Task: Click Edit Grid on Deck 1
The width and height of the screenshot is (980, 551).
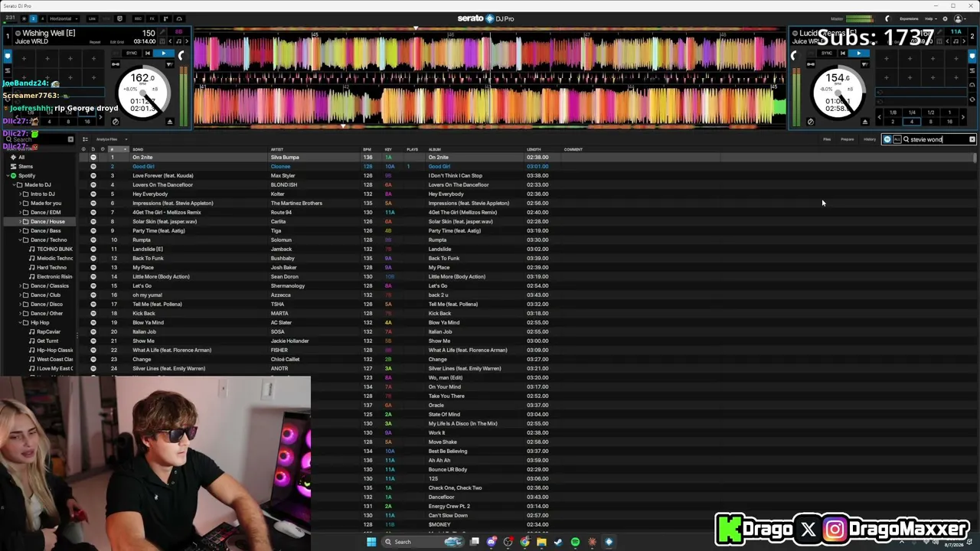Action: point(117,41)
